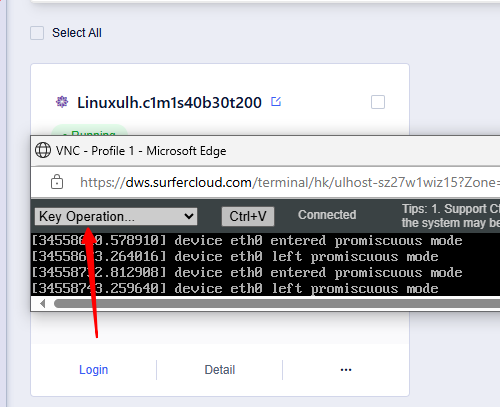Click the left arrow of the horizontal scrollbar
The width and height of the screenshot is (500, 407).
(43, 304)
